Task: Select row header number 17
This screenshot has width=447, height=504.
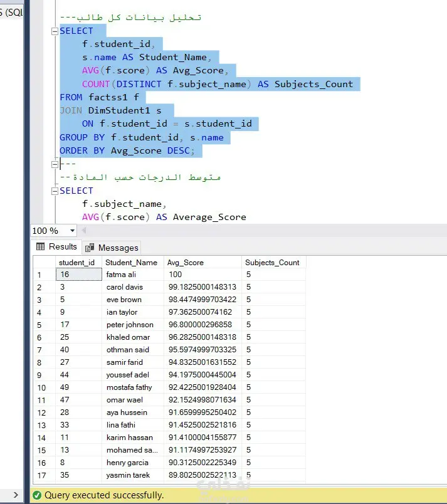Action: [x=45, y=475]
